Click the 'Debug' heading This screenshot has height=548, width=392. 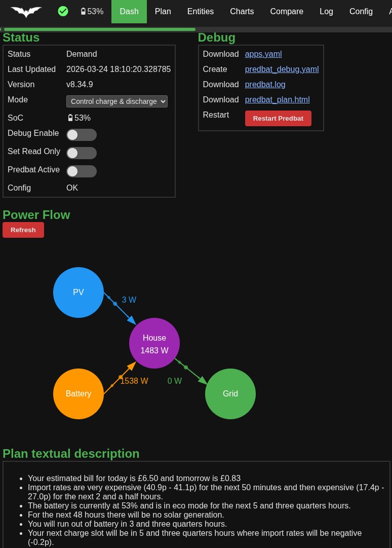point(217,38)
